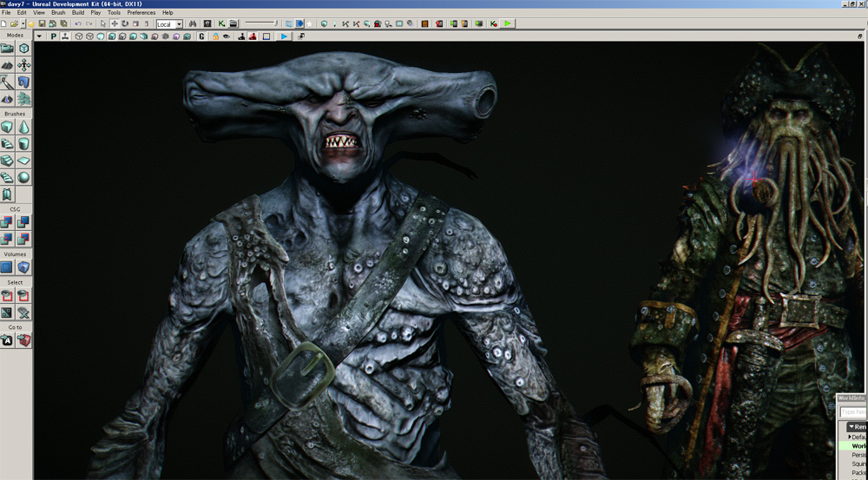Click the viewport window layout icon

300,36
